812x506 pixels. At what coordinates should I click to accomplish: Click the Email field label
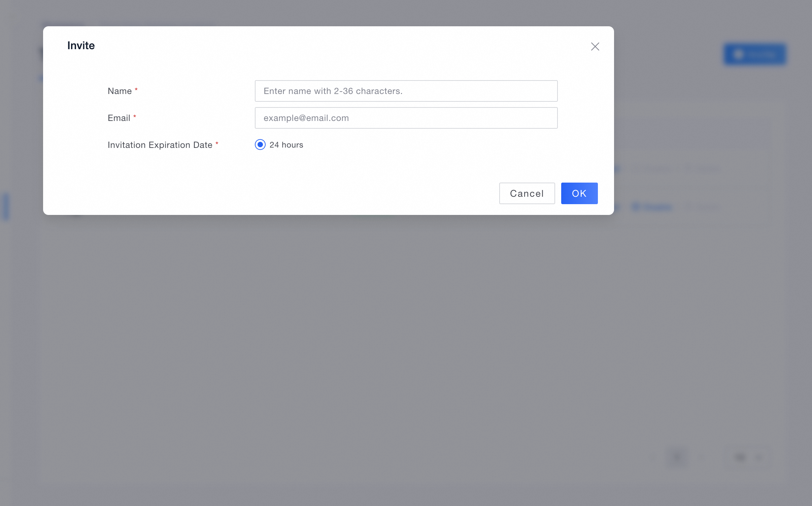(x=119, y=118)
